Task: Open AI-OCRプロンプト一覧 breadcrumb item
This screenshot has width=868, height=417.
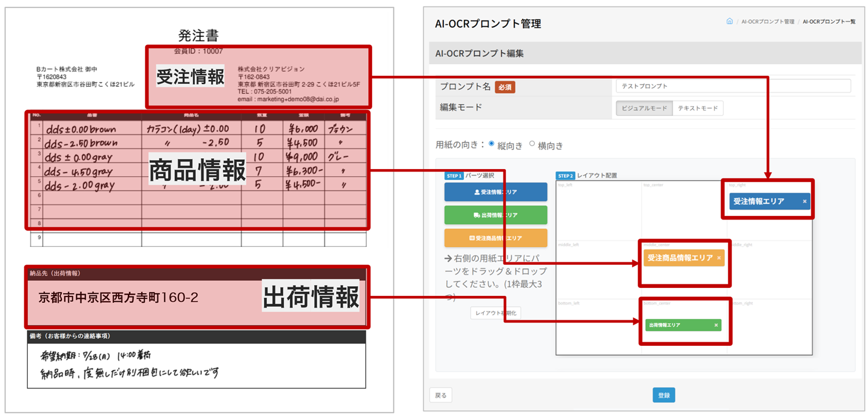Action: click(829, 21)
